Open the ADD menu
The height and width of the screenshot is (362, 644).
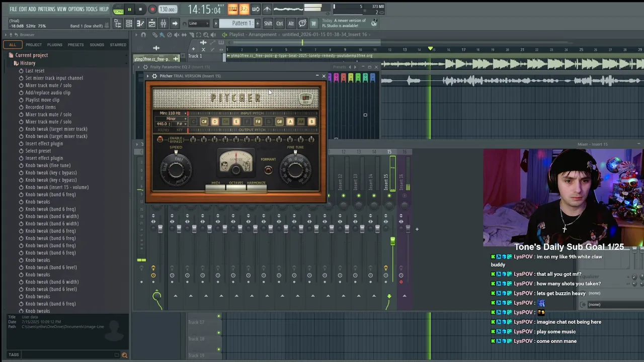[x=32, y=9]
